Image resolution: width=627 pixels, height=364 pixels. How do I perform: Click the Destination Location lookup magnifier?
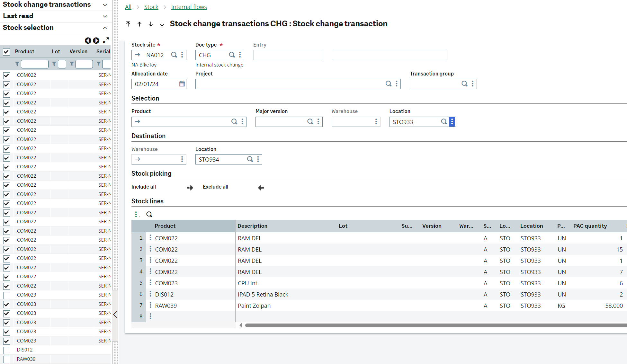(x=250, y=159)
